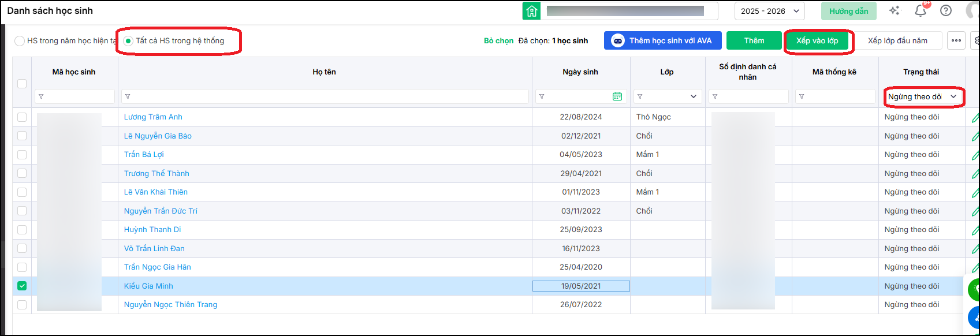This screenshot has width=980, height=336.
Task: Click filter funnel icon in Số định danh column
Action: 715,96
